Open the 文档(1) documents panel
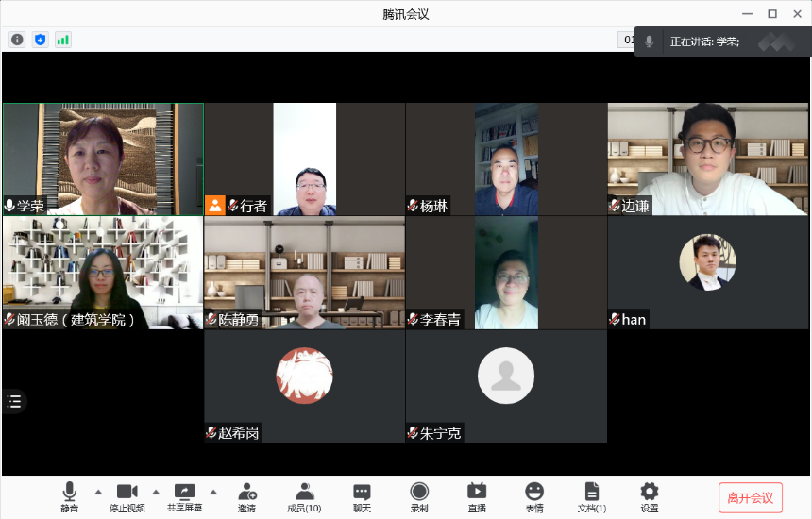 [592, 497]
